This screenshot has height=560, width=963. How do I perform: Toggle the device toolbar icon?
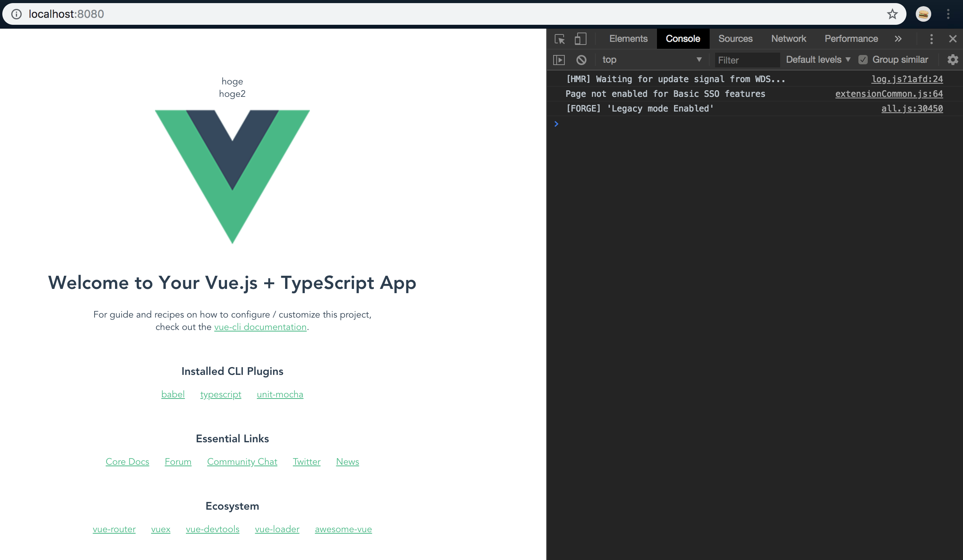(580, 39)
